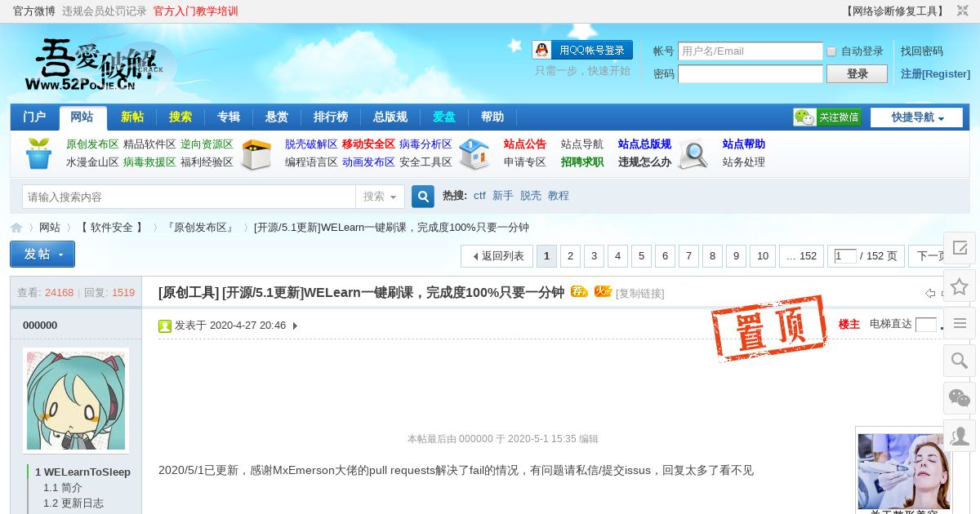Click the 登录 button

point(857,74)
